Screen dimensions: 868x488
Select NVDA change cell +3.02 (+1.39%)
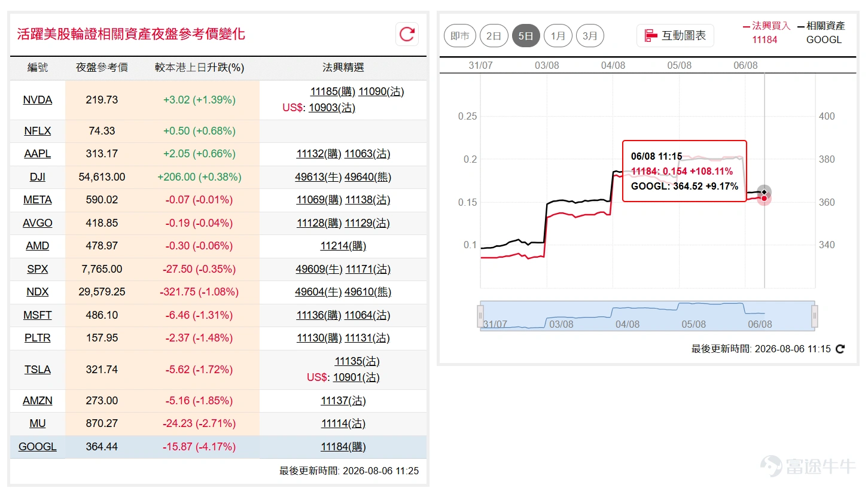click(x=199, y=100)
